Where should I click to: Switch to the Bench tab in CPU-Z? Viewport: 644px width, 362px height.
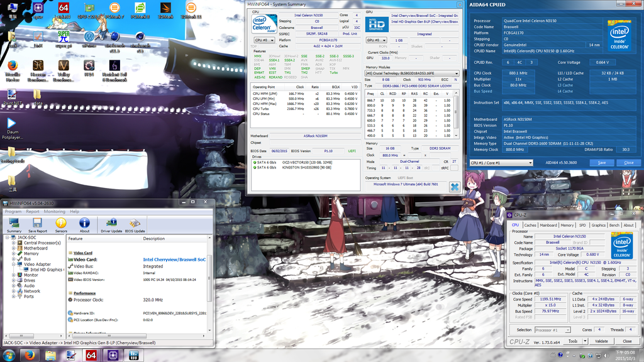(614, 225)
